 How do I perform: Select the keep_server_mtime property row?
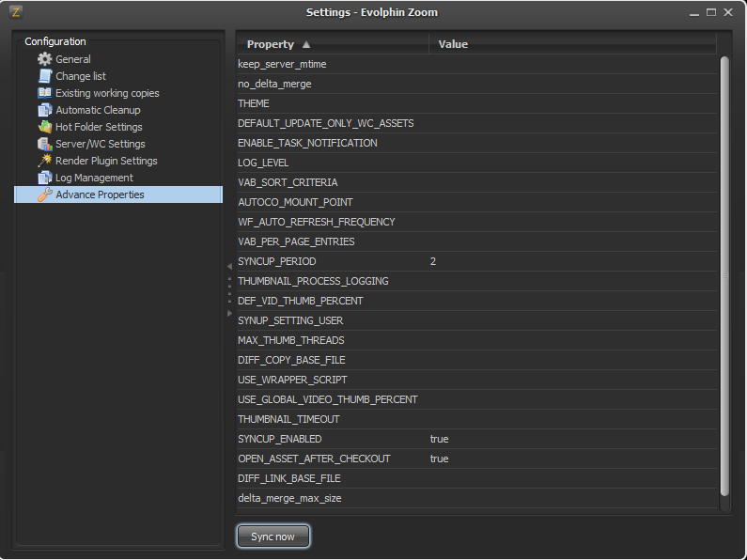click(476, 64)
